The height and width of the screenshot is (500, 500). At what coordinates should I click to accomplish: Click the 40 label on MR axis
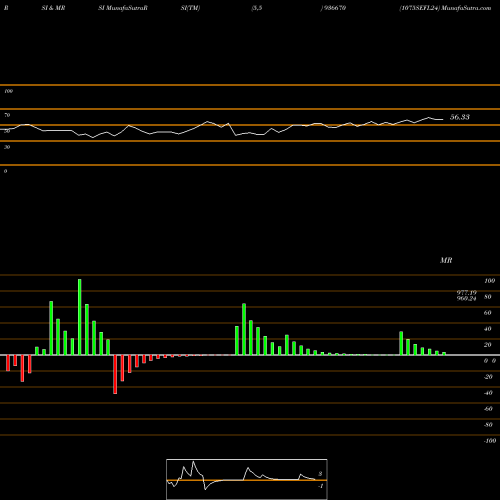487,329
